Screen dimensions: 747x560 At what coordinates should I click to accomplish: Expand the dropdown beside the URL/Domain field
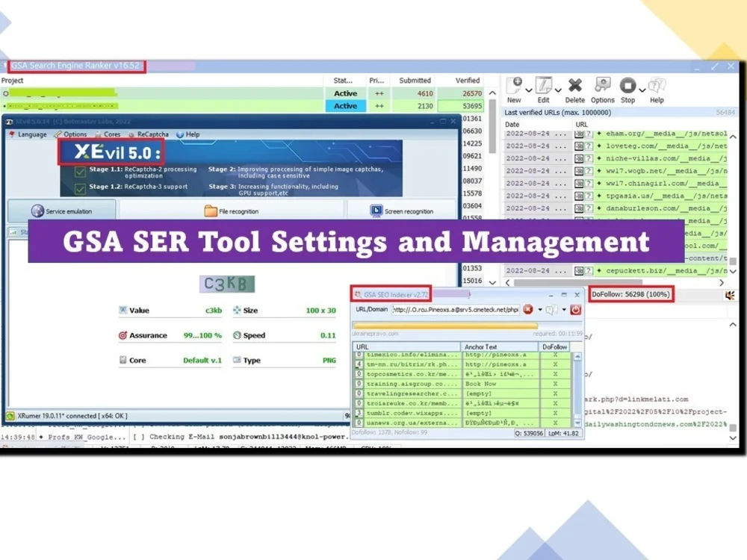[x=541, y=311]
